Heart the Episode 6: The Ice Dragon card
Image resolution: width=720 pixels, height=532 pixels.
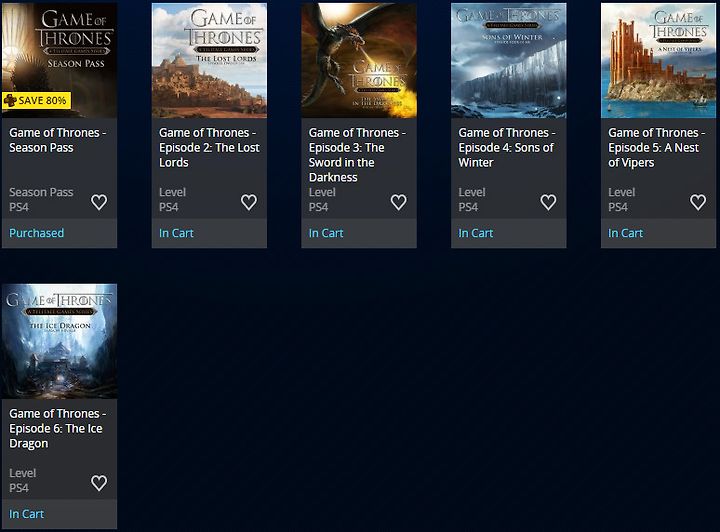tap(99, 483)
